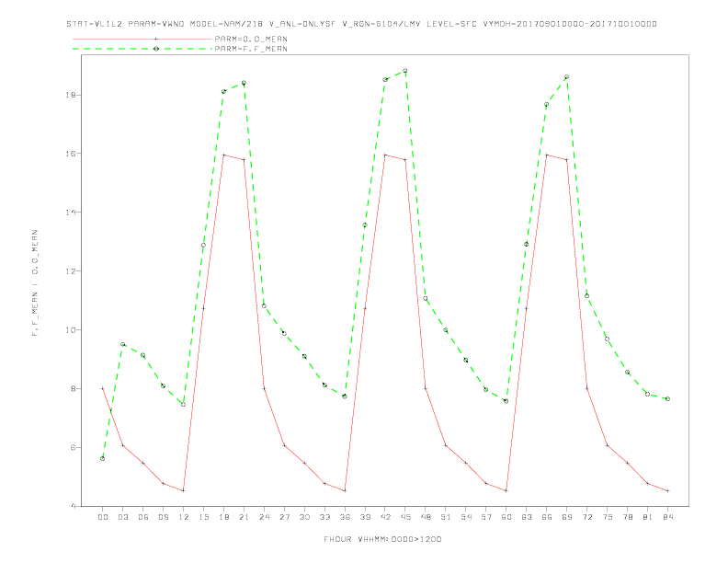This screenshot has height=563, width=728.
Task: Click the red legend line sample marker
Action: pyautogui.click(x=156, y=39)
